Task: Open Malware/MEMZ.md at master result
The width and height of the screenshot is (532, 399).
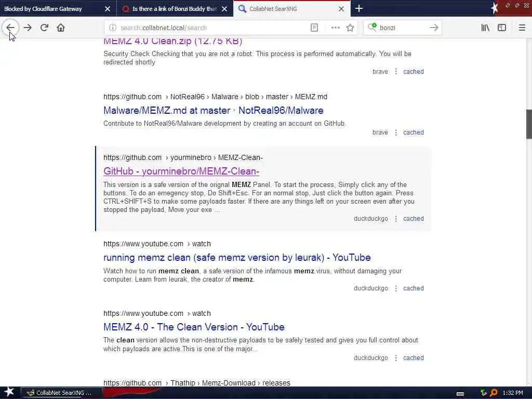Action: pyautogui.click(x=214, y=110)
